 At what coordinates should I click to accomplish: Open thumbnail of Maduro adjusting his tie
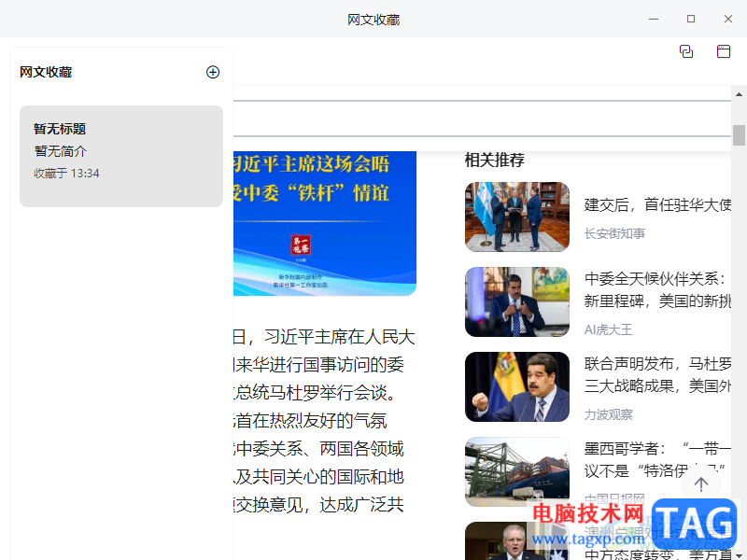pos(517,301)
